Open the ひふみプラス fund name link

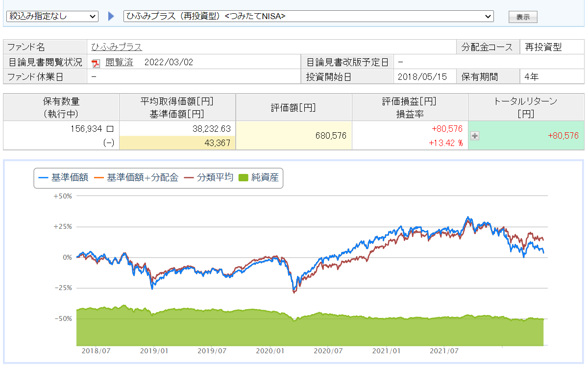tap(117, 47)
